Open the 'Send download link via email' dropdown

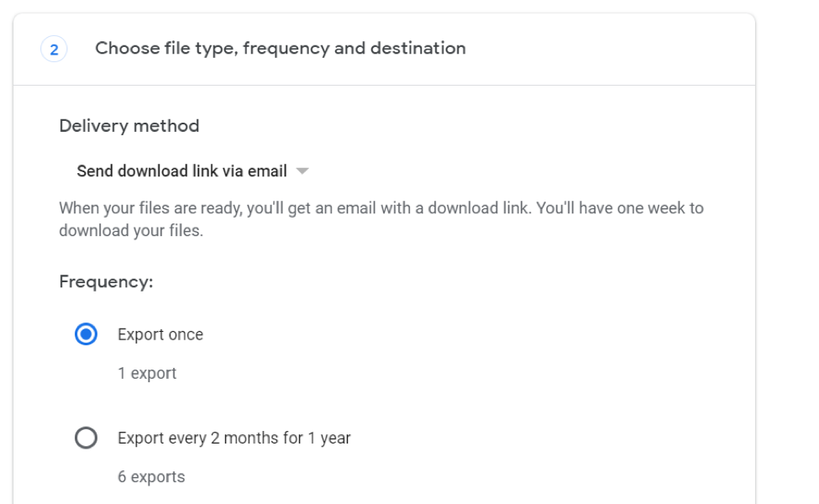(x=181, y=171)
